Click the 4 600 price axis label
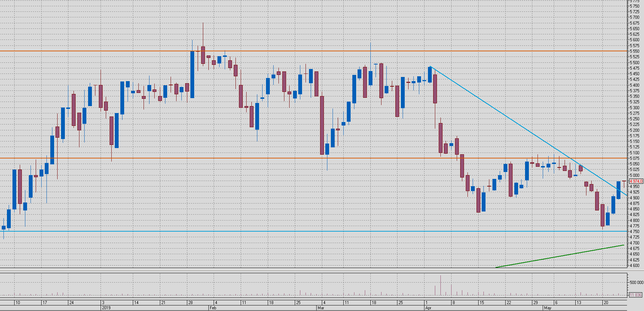The height and width of the screenshot is (311, 644). pyautogui.click(x=635, y=266)
